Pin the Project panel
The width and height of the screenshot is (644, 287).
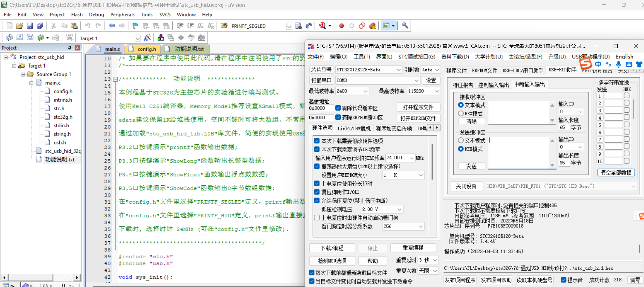point(70,48)
